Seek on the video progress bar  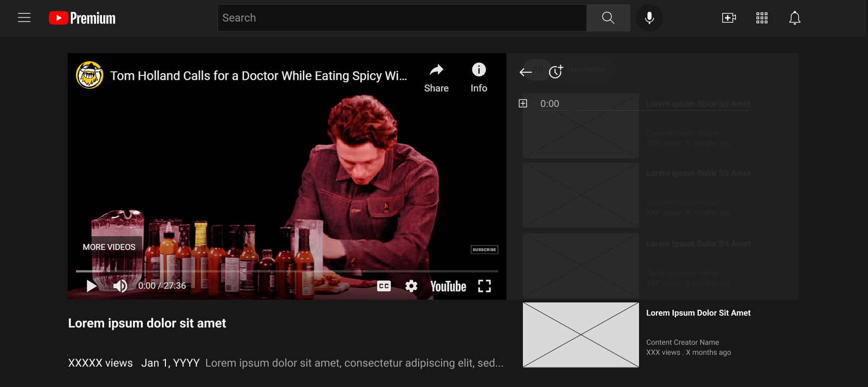pyautogui.click(x=287, y=270)
